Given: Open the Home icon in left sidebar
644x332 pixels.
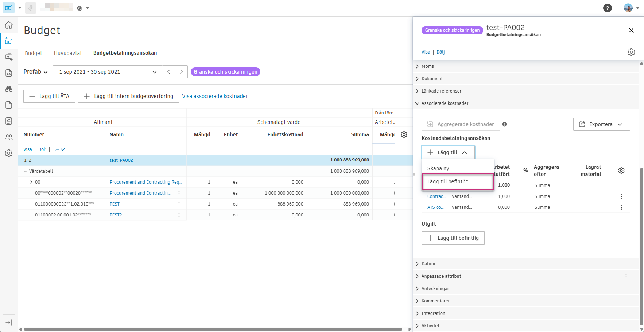Looking at the screenshot, I should tap(9, 25).
